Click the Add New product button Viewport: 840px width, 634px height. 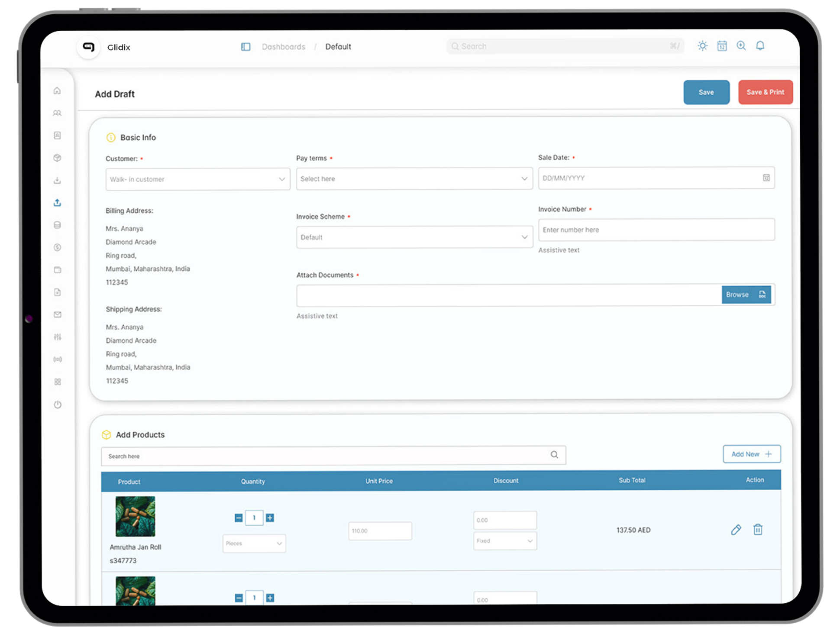click(x=752, y=454)
